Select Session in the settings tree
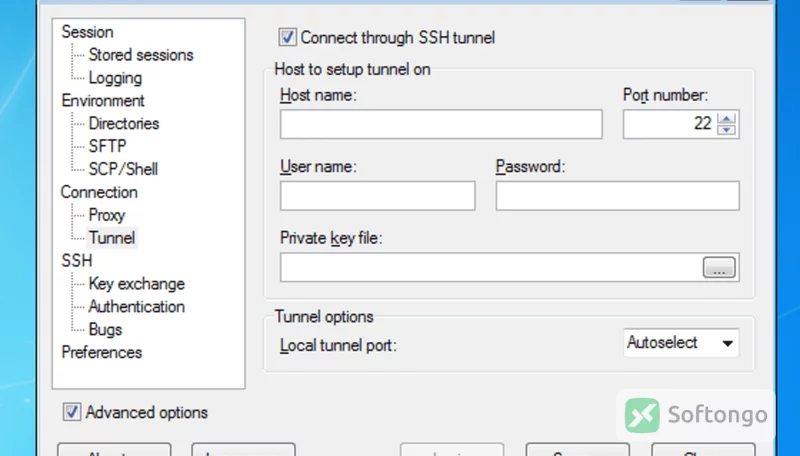The image size is (800, 456). click(87, 32)
